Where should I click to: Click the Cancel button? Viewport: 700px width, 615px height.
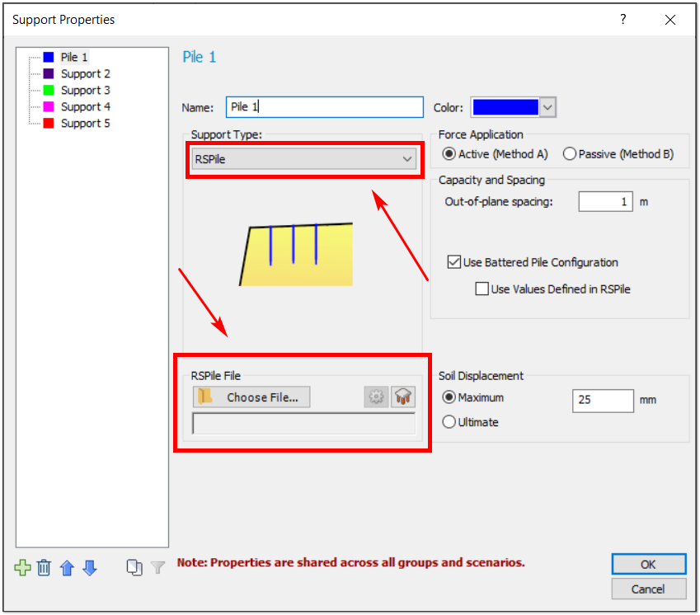point(649,589)
